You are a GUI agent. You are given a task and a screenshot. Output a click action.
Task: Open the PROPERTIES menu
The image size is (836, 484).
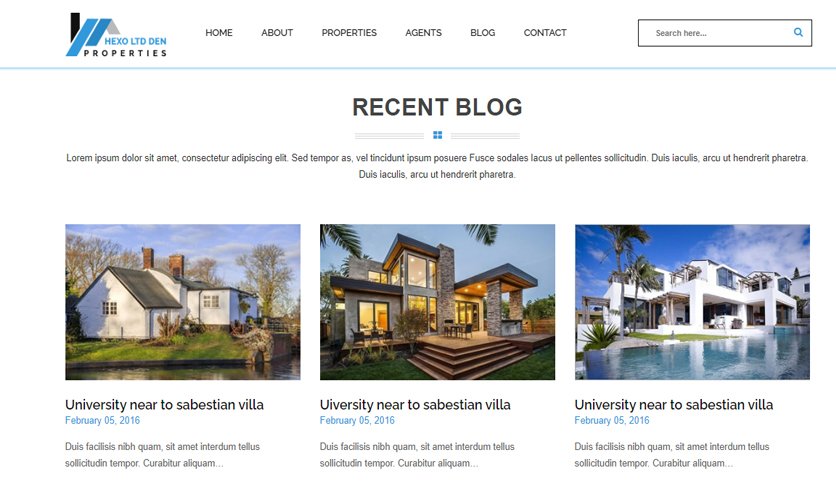click(349, 33)
